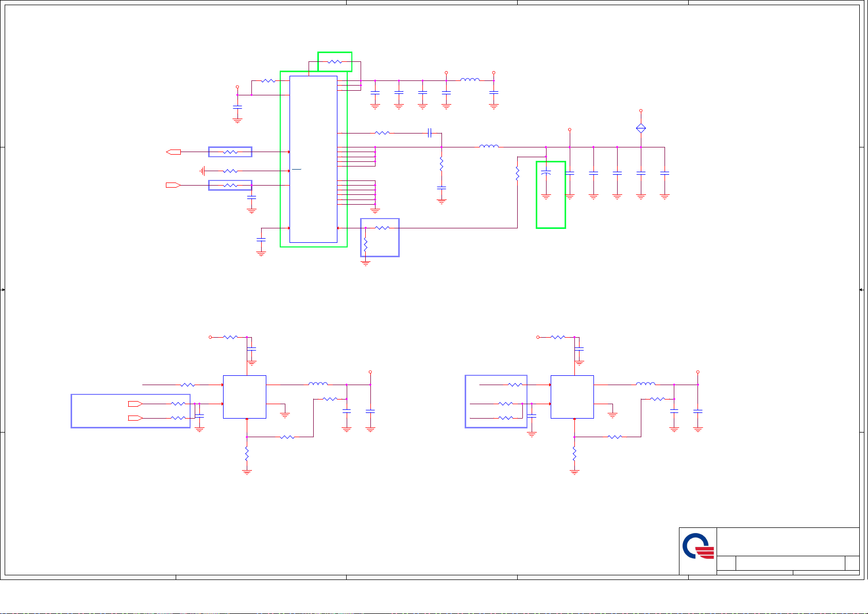Select polarized capacitor inside green box
The height and width of the screenshot is (614, 868).
[546, 173]
